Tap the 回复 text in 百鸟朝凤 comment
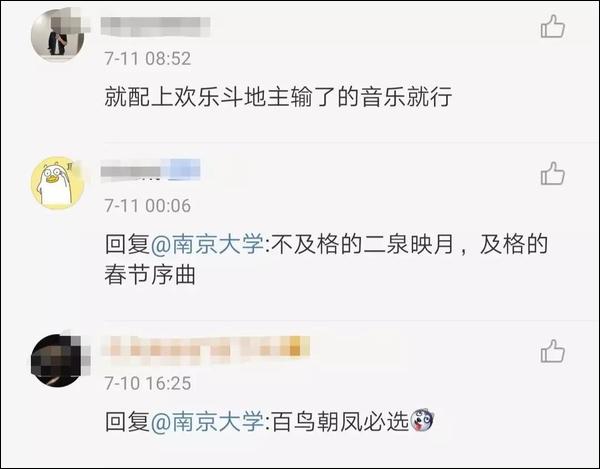Viewport: 600px width, 469px height. tap(127, 422)
